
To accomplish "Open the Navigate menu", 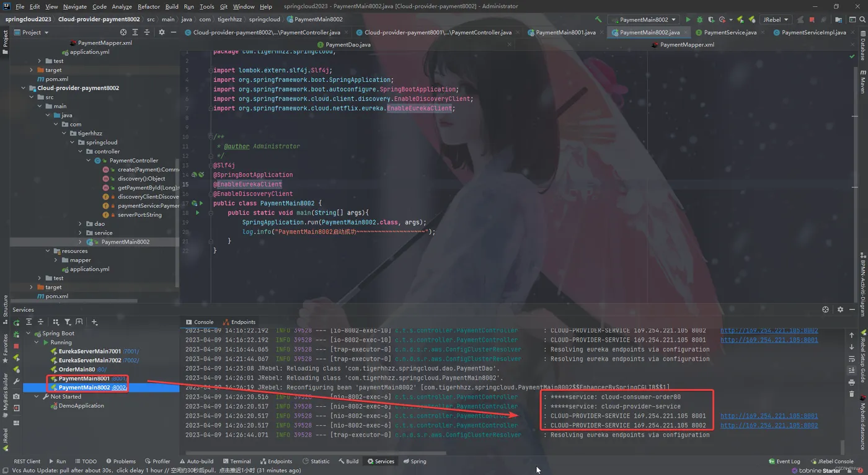I will point(75,6).
